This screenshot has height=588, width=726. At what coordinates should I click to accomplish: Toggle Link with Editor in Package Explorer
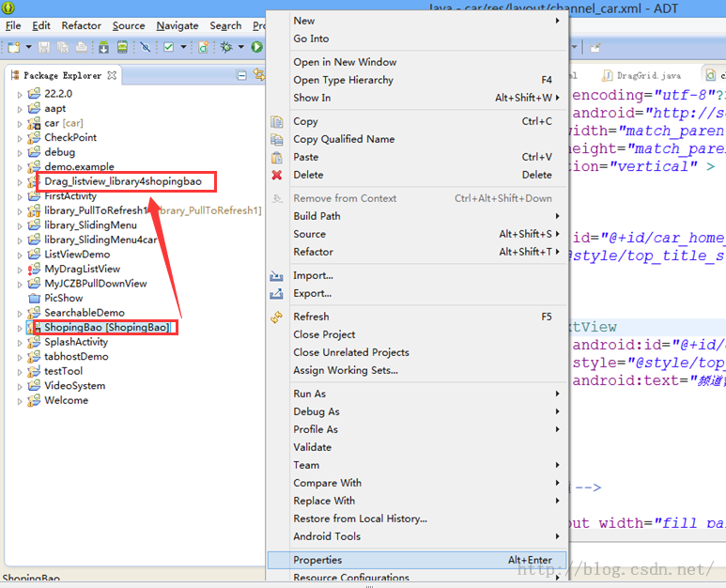(257, 75)
